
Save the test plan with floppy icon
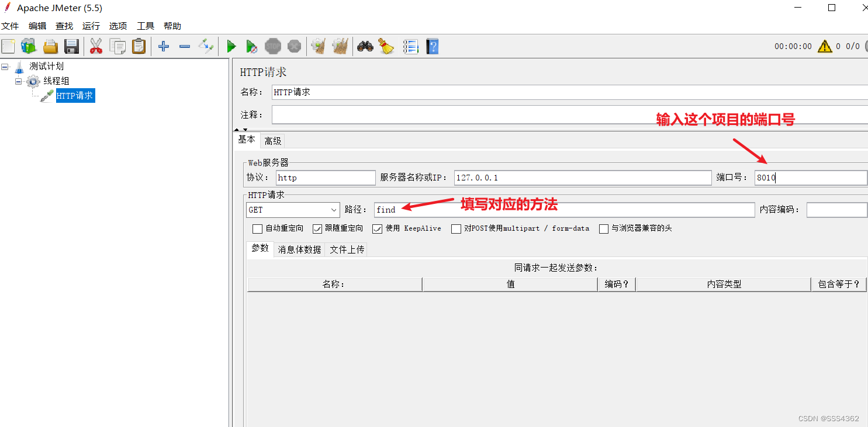(71, 46)
